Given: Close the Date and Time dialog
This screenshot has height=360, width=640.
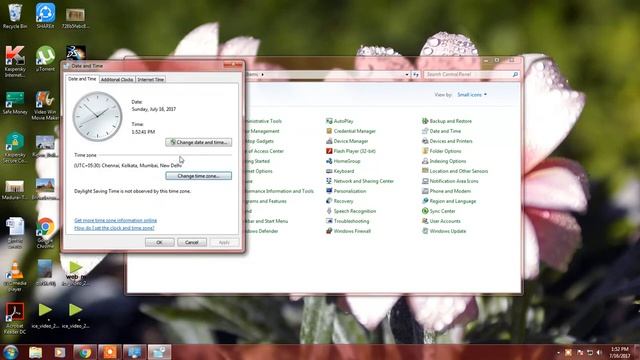Looking at the screenshot, I should pos(233,65).
